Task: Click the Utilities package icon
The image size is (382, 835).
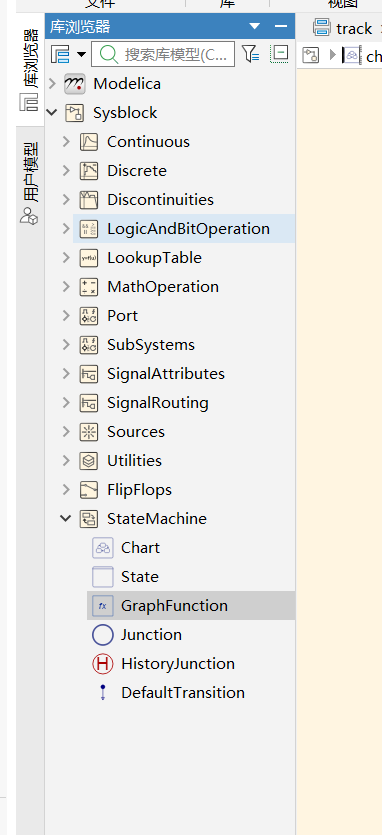Action: [x=89, y=461]
